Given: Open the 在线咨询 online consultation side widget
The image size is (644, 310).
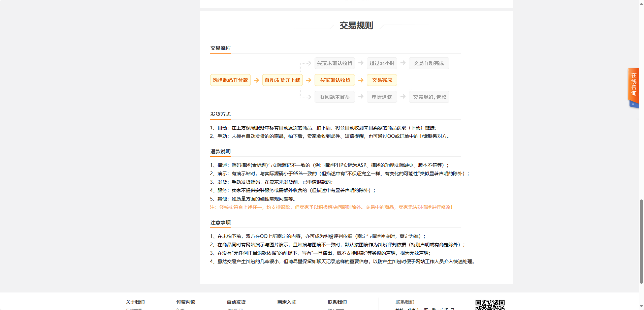Looking at the screenshot, I should (x=634, y=84).
